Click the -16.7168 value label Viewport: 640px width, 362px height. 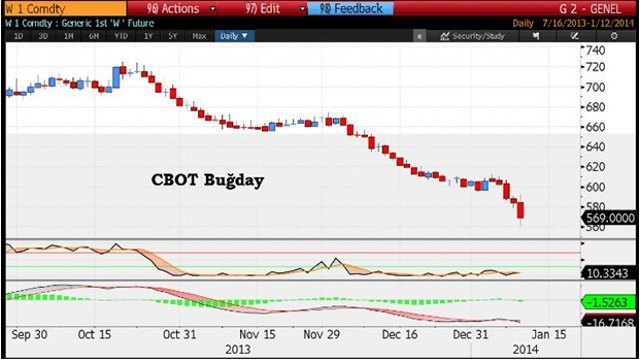(x=609, y=322)
